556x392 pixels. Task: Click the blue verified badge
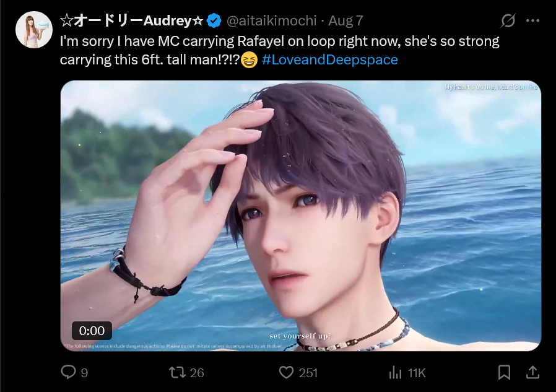pos(214,20)
